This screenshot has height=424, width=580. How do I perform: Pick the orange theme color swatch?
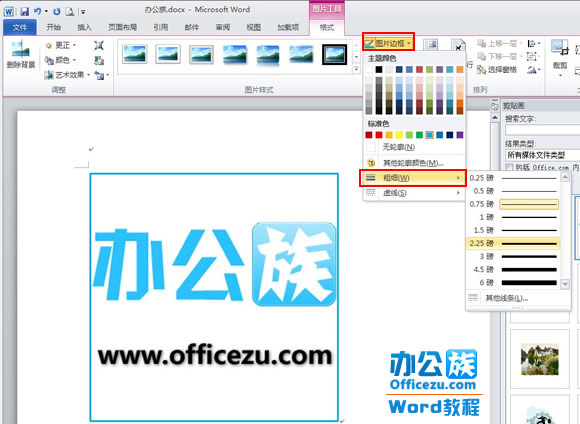[460, 69]
